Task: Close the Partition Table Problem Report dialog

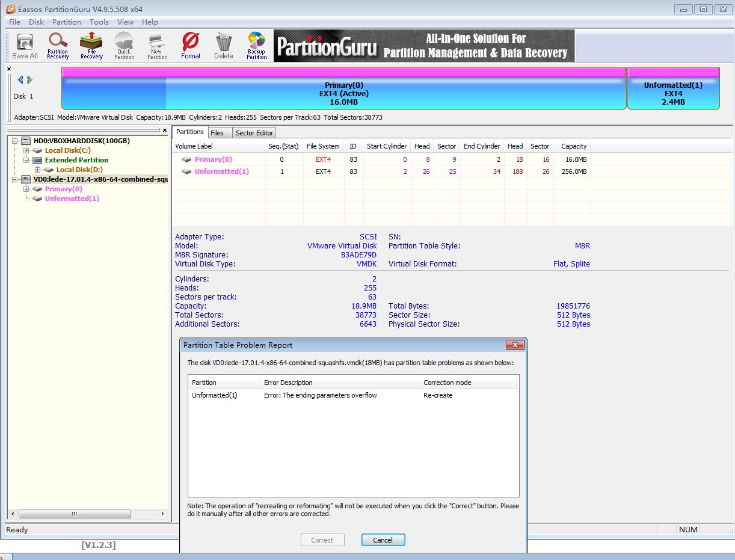Action: pyautogui.click(x=515, y=345)
